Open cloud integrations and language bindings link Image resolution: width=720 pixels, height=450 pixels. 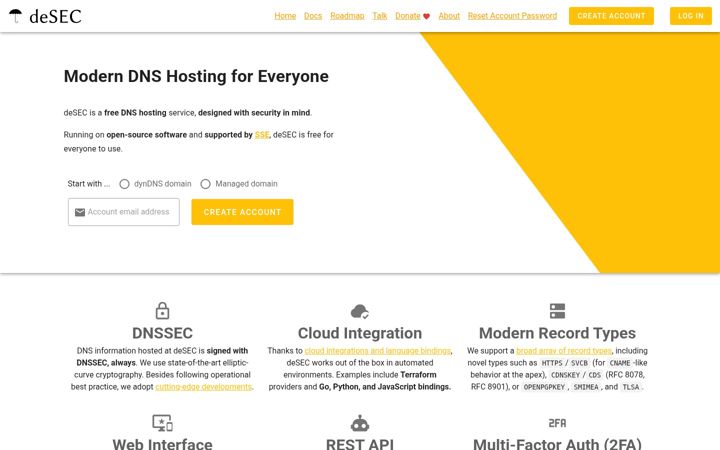(x=377, y=351)
